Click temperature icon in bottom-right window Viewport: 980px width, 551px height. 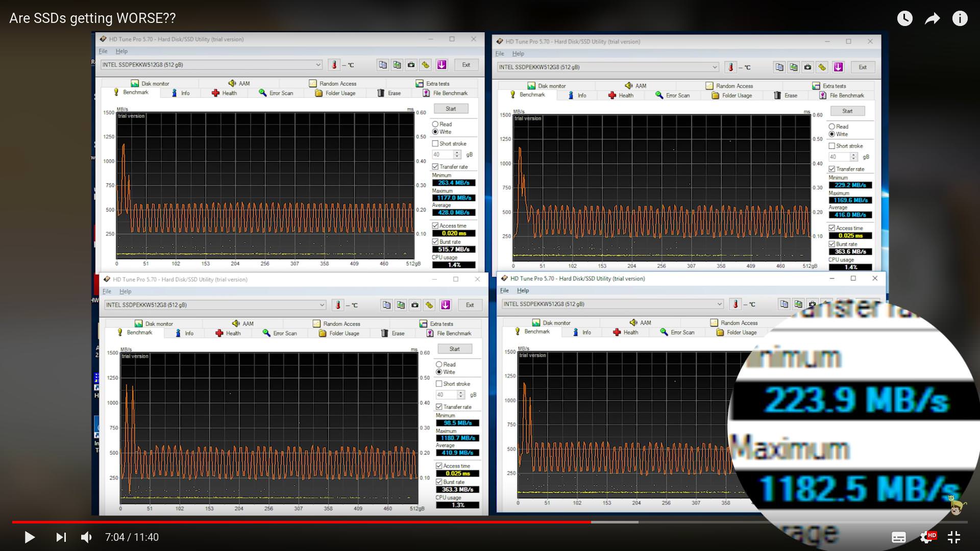click(736, 304)
